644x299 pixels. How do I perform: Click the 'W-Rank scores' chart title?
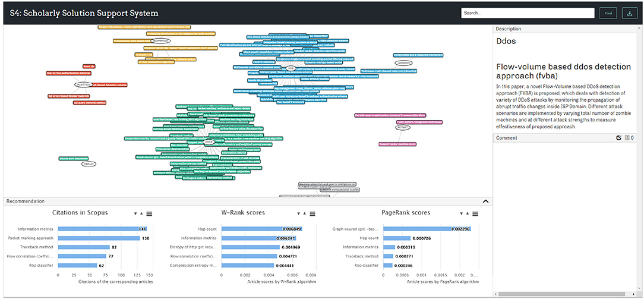point(243,213)
